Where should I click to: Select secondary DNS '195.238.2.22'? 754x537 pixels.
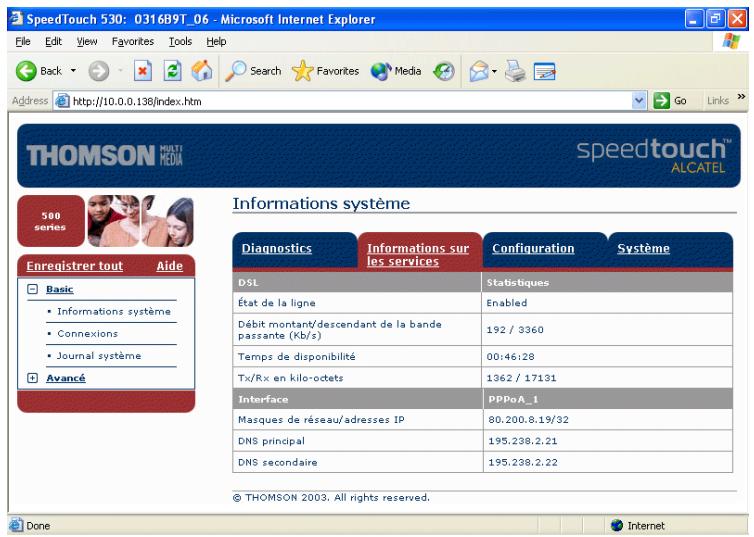(x=523, y=462)
